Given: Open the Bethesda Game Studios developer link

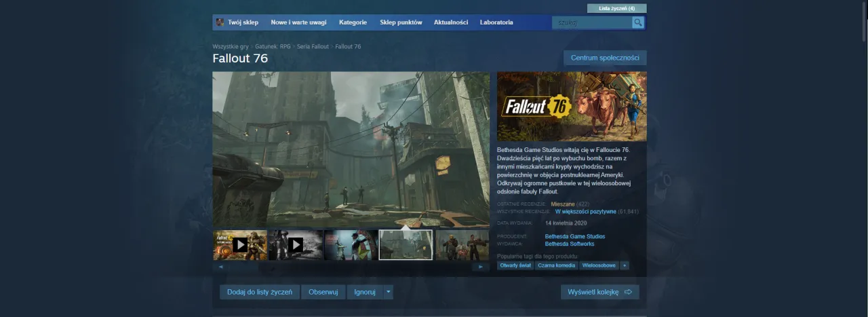Looking at the screenshot, I should coord(575,236).
